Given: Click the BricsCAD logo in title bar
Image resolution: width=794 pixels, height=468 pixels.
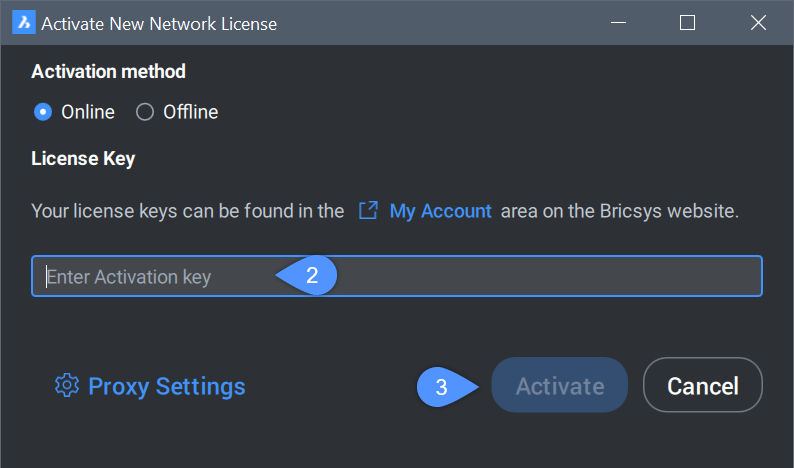Looking at the screenshot, I should (23, 22).
